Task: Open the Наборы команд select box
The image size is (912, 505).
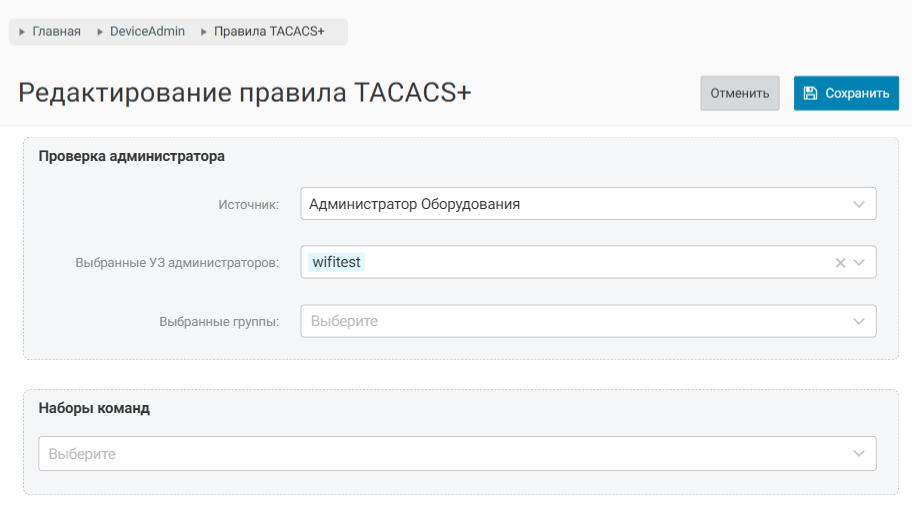Action: coord(440,454)
